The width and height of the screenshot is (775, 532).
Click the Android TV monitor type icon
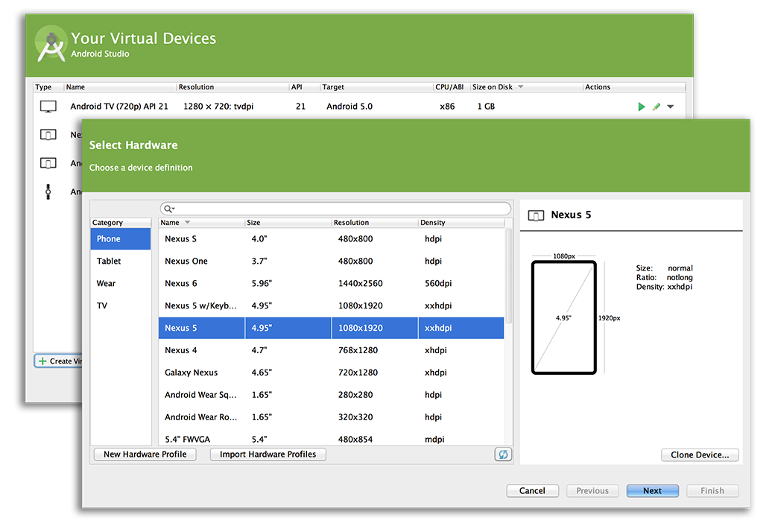click(48, 107)
